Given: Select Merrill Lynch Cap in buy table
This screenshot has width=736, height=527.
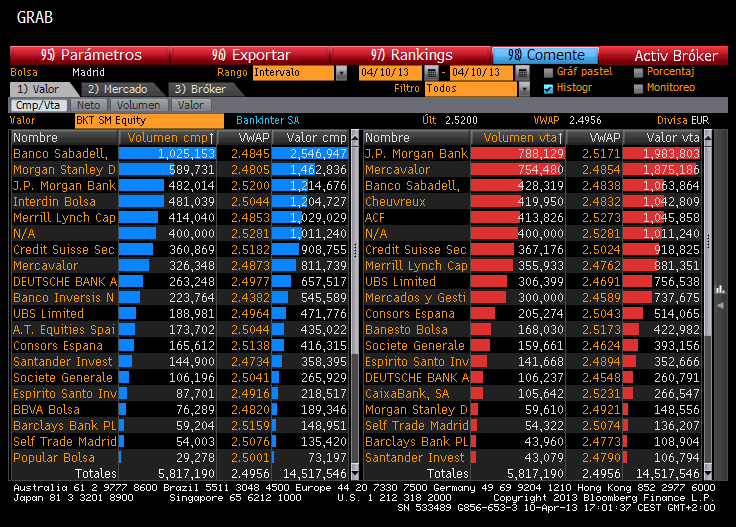Looking at the screenshot, I should [180, 218].
